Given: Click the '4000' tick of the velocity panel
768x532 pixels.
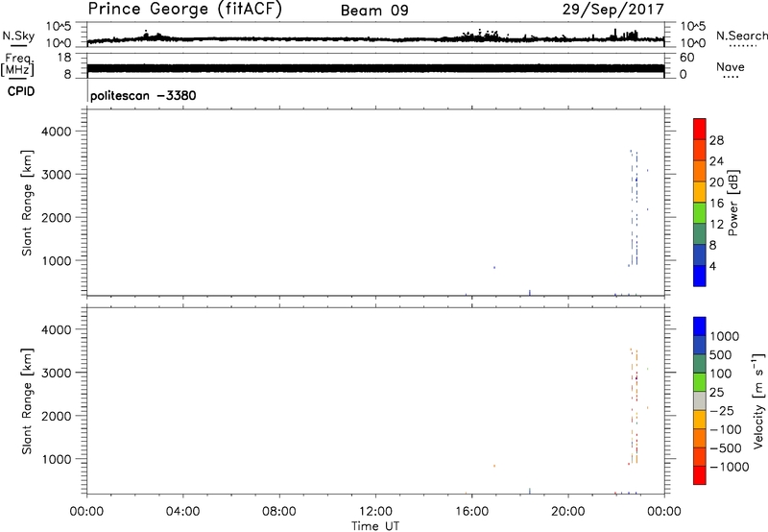Looking at the screenshot, I should click(57, 329).
